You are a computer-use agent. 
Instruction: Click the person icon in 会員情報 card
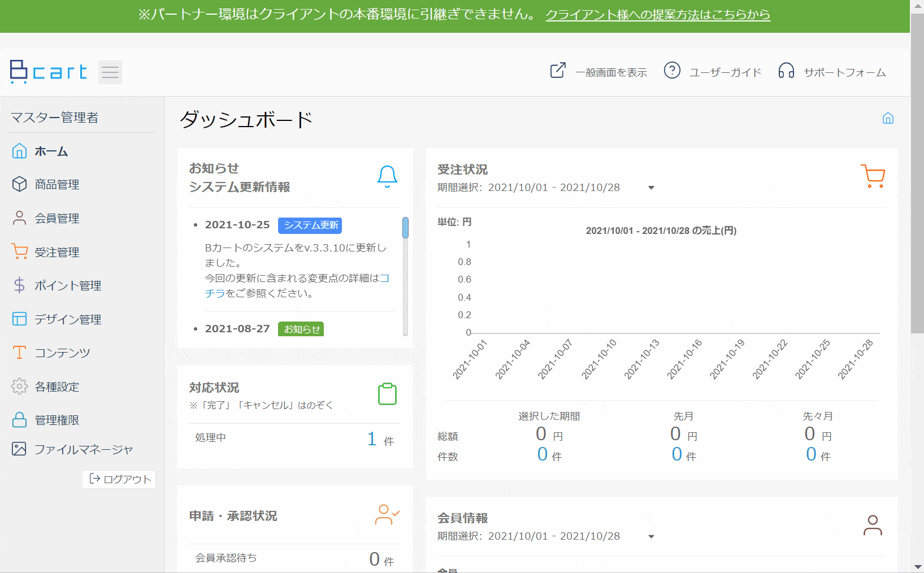coord(873,525)
